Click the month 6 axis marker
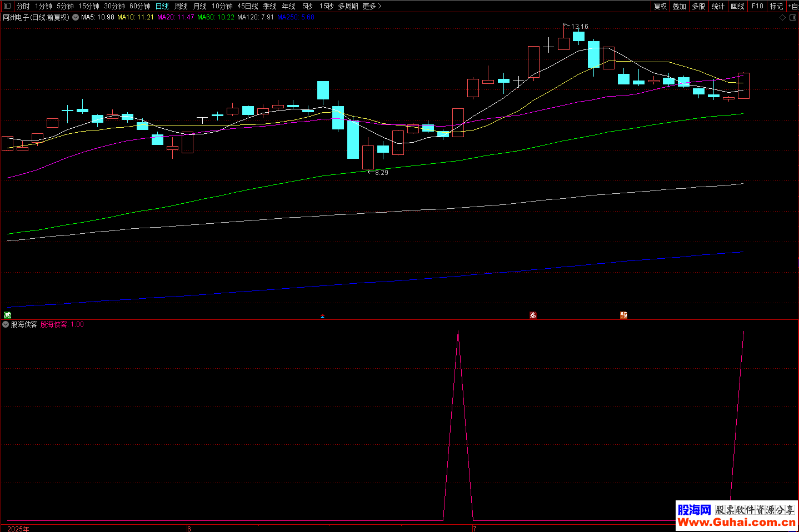Screen dimensions: 799x532 pos(189,529)
